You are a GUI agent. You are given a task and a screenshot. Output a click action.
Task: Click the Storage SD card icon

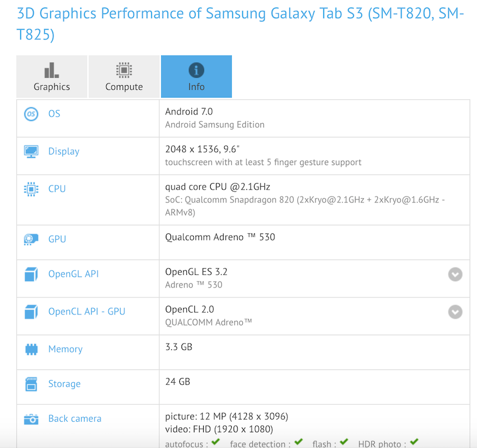click(x=31, y=384)
